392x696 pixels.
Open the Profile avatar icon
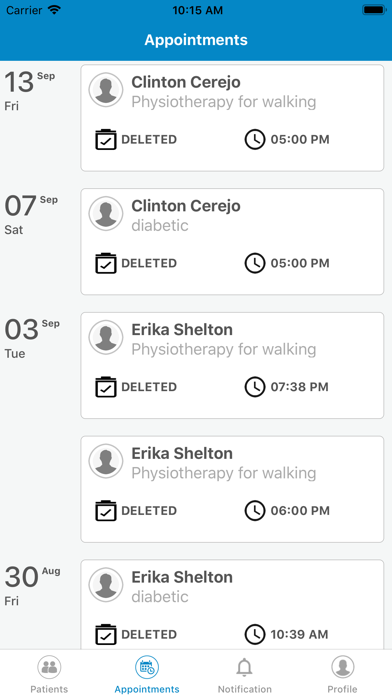click(343, 667)
